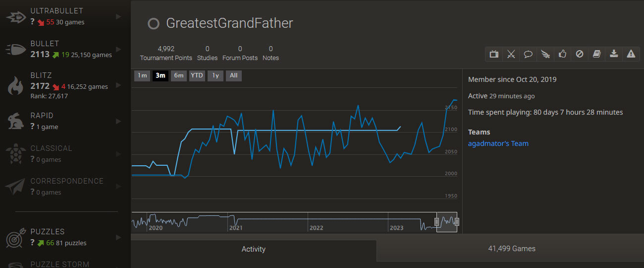Click the Puzzles target icon
This screenshot has height=268, width=644.
tap(15, 237)
